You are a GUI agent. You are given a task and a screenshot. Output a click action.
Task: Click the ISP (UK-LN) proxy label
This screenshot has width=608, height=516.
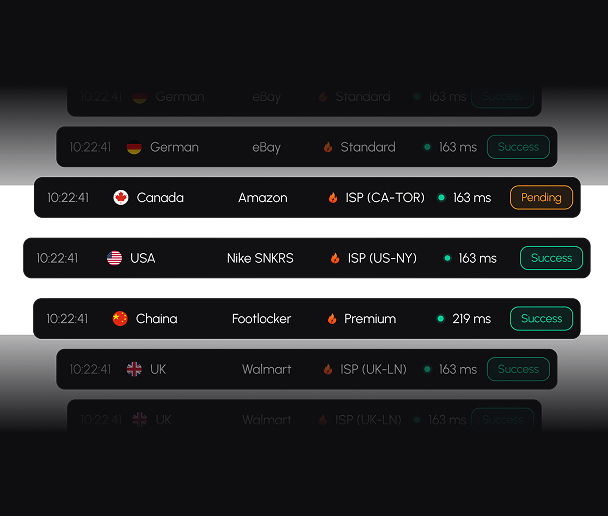tap(373, 369)
